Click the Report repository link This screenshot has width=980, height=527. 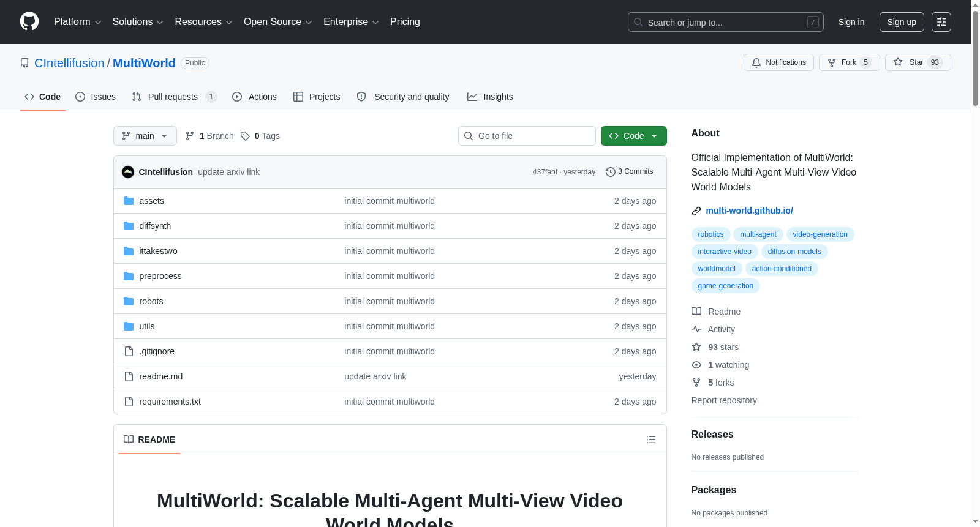(x=724, y=400)
